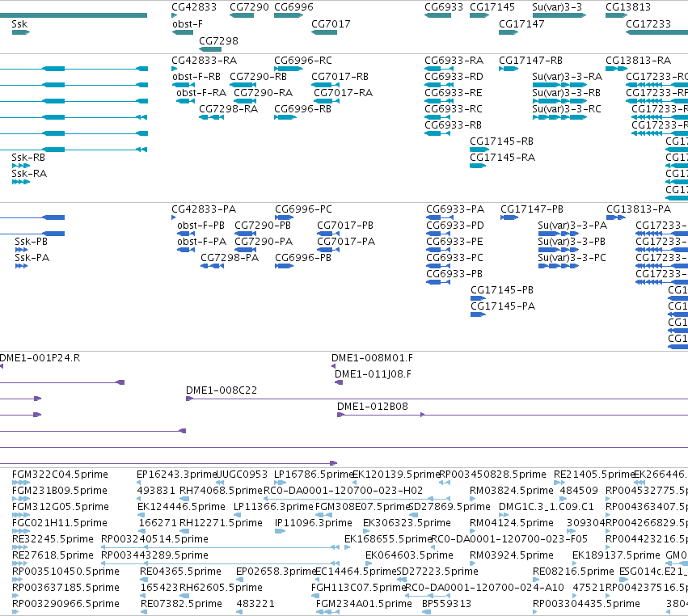The image size is (688, 616).
Task: Click transcript CG17145-RA
Action: pyautogui.click(x=478, y=167)
